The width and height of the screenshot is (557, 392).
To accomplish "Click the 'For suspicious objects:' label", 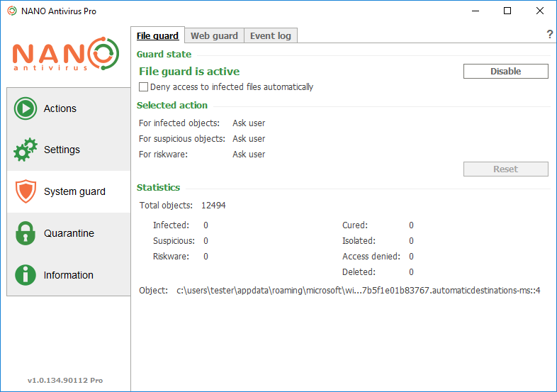I will point(182,139).
